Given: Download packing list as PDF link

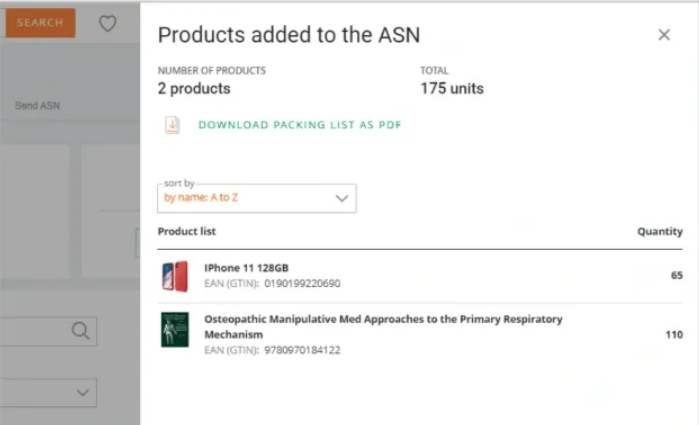Looking at the screenshot, I should [x=299, y=125].
